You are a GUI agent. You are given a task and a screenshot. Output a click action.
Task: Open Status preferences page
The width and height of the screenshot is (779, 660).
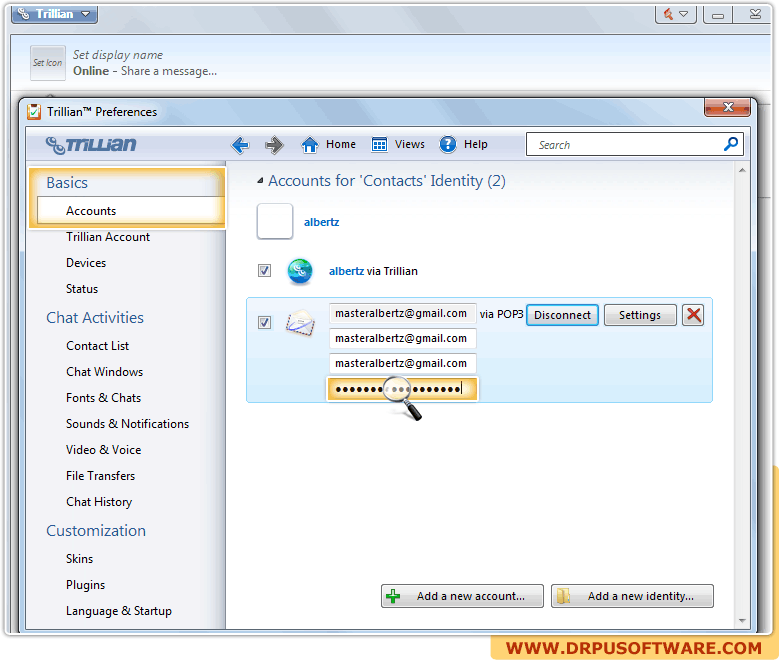tap(82, 289)
